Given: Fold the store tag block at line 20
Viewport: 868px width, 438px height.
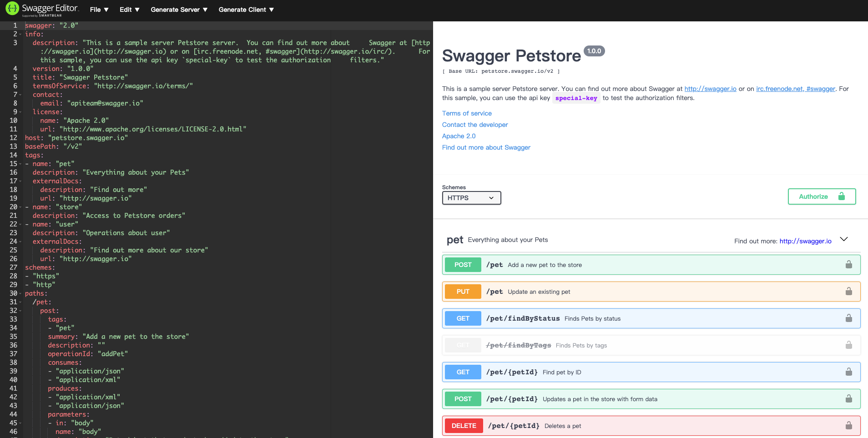Looking at the screenshot, I should (x=20, y=207).
